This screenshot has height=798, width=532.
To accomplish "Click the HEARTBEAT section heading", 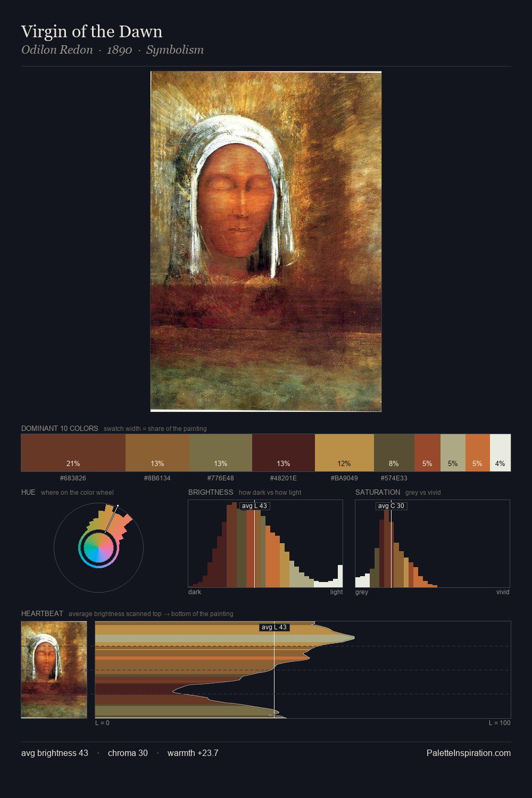I will (x=42, y=613).
